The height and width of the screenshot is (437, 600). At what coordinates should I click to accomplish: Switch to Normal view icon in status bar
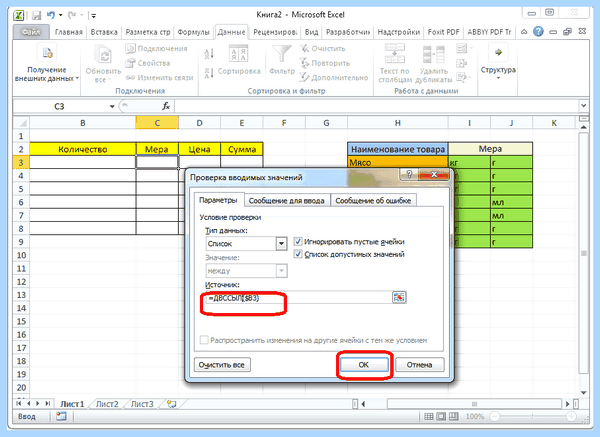pos(429,416)
